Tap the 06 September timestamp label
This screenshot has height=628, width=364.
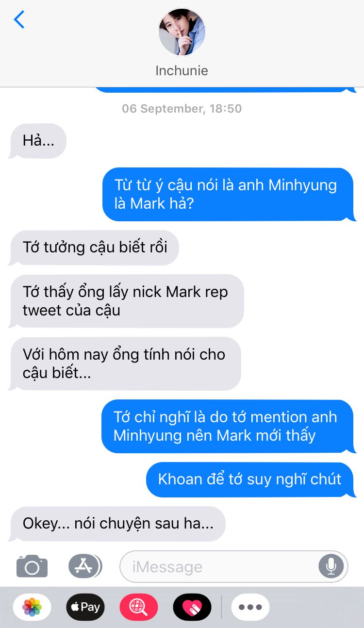tap(182, 108)
